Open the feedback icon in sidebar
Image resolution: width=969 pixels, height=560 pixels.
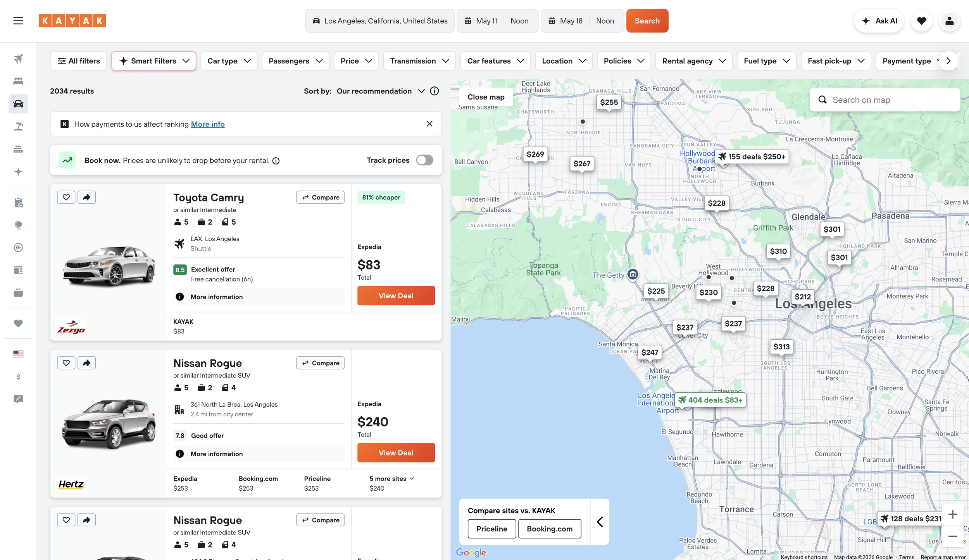click(18, 399)
